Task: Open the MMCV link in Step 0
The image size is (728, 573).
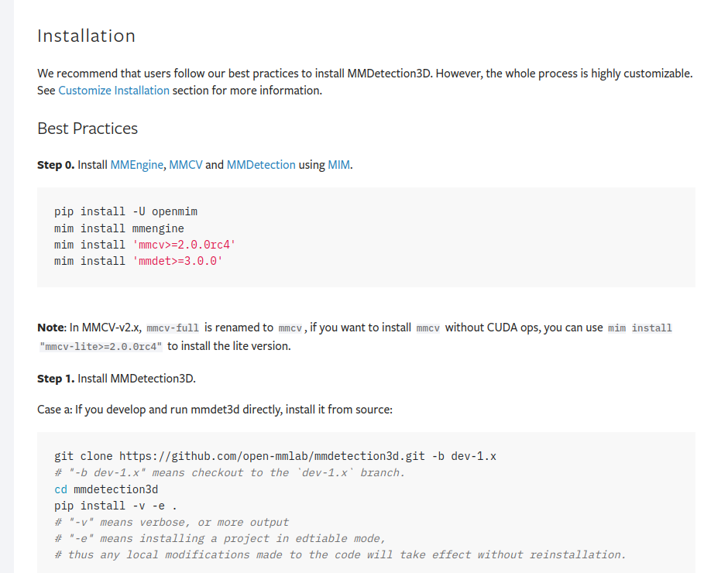Action: point(186,165)
